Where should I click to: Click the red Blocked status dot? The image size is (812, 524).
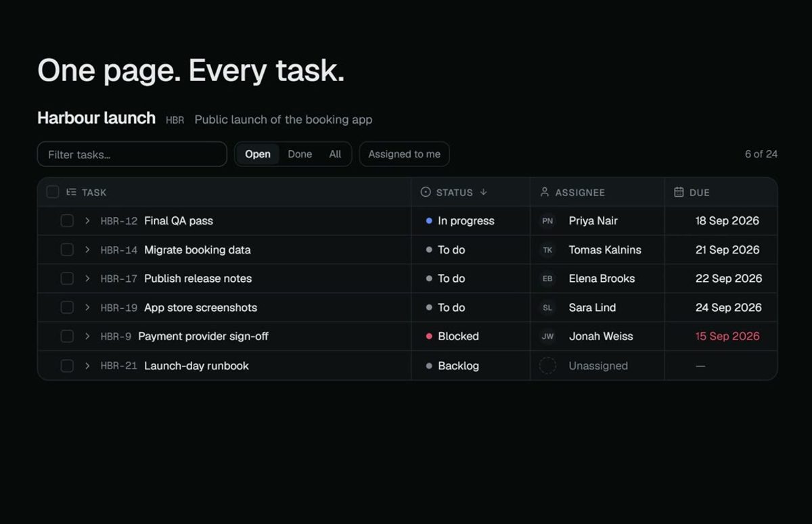[429, 336]
